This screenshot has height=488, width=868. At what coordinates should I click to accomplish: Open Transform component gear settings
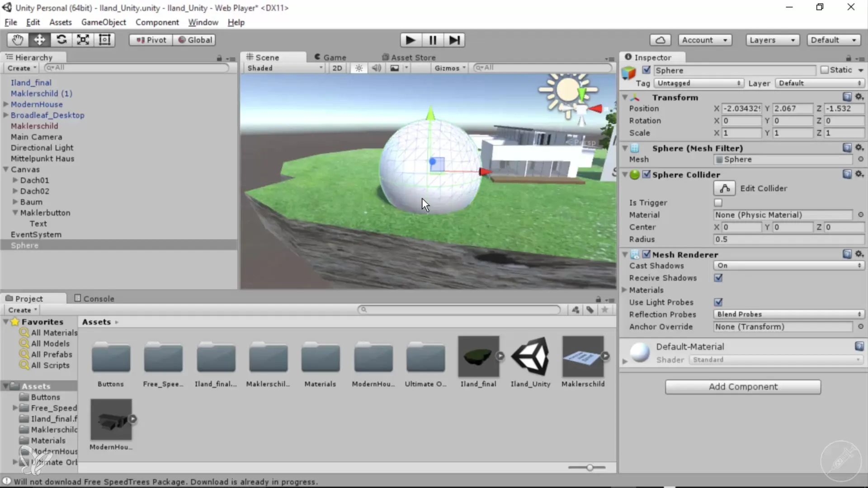[x=859, y=97]
